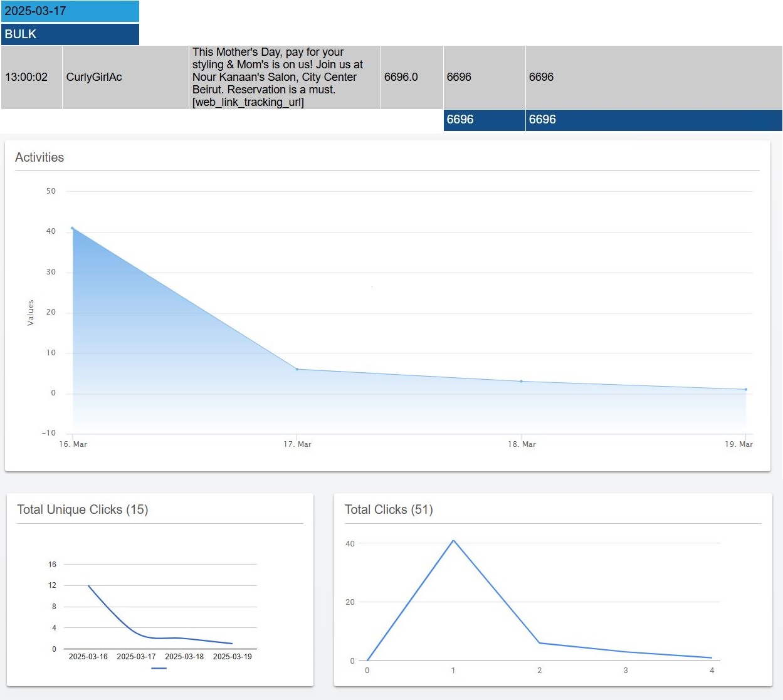783x700 pixels.
Task: Select the x-axis label 4 in Total Clicks chart
Action: [x=712, y=671]
